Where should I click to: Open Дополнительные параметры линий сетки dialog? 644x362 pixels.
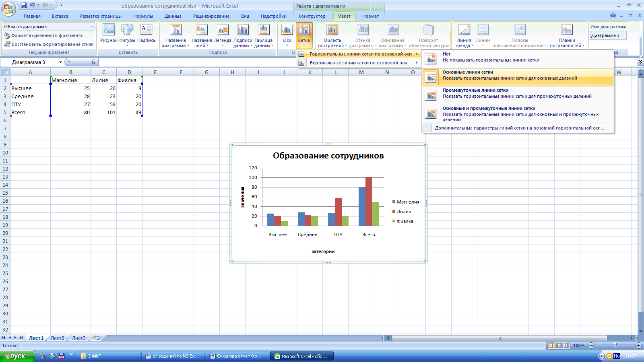point(519,128)
